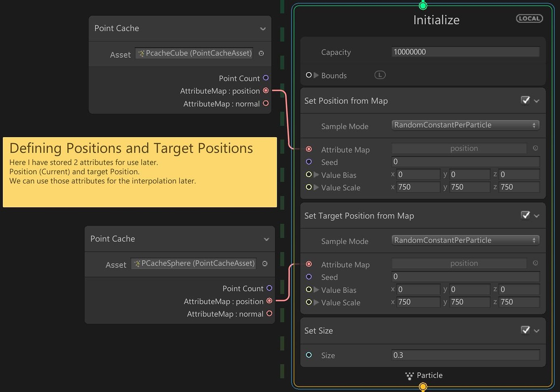Collapse Set Target Position from Map block
The height and width of the screenshot is (392, 560).
537,216
